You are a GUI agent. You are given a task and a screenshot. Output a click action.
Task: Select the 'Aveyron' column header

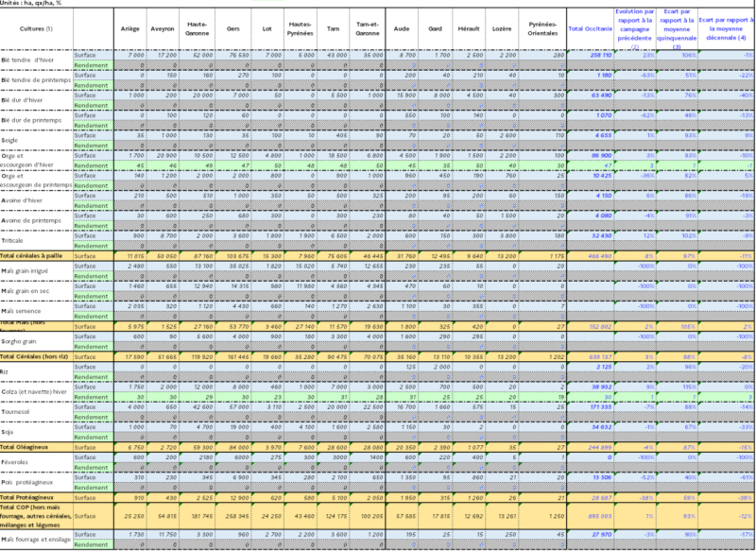click(x=163, y=29)
